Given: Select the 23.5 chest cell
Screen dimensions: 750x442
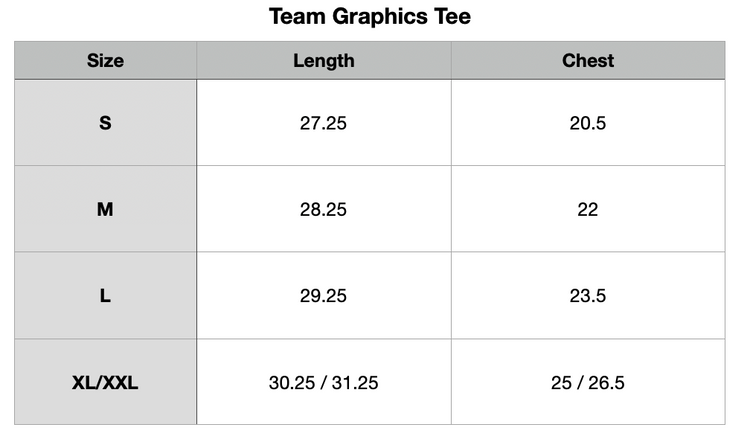Looking at the screenshot, I should click(587, 296).
